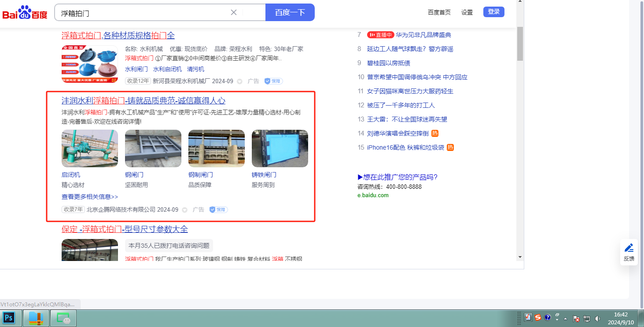644x327 pixels.
Task: Clear the search box with the X icon
Action: 234,12
